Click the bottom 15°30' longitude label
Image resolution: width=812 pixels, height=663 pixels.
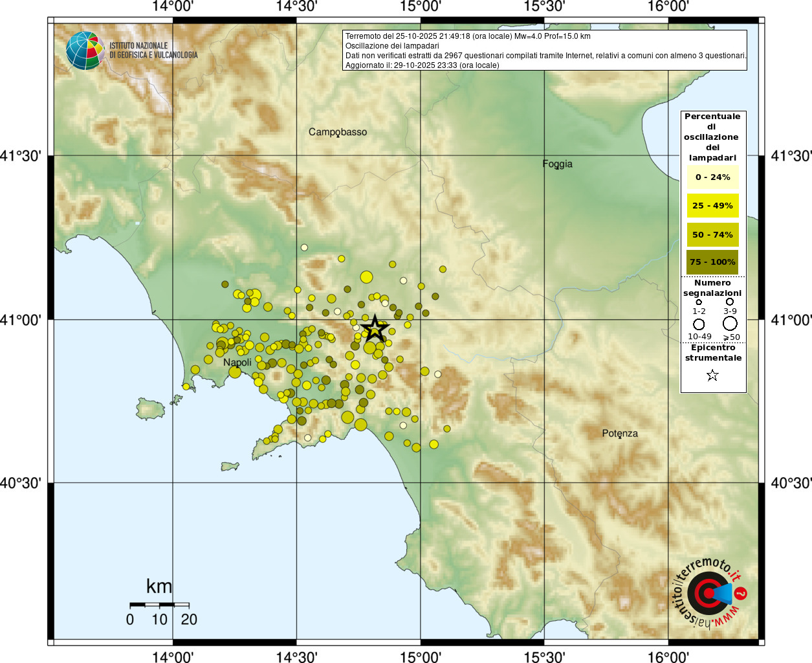544,657
